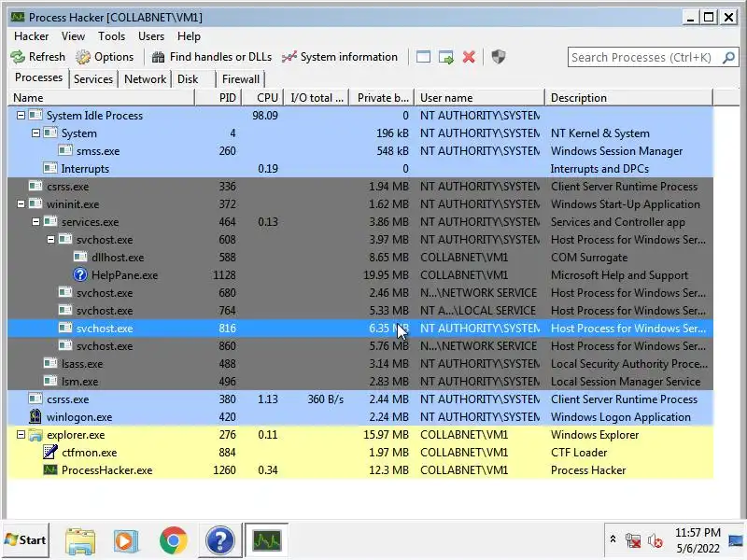Click the 19.95 MB private bytes value

386,274
